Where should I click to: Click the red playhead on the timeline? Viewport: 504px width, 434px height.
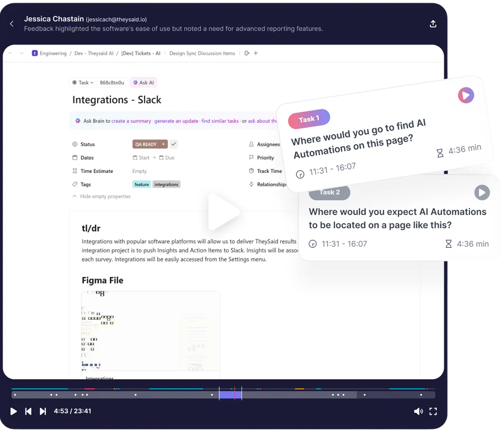(235, 393)
